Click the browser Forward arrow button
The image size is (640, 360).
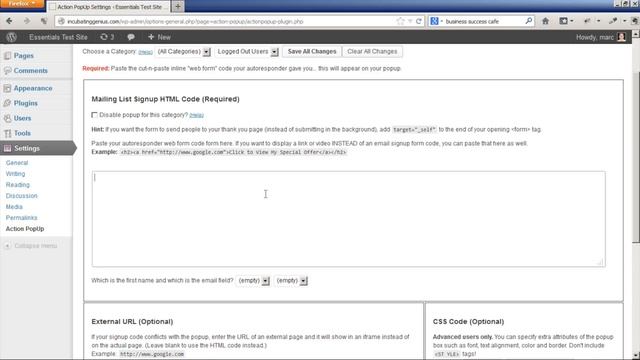tap(27, 21)
